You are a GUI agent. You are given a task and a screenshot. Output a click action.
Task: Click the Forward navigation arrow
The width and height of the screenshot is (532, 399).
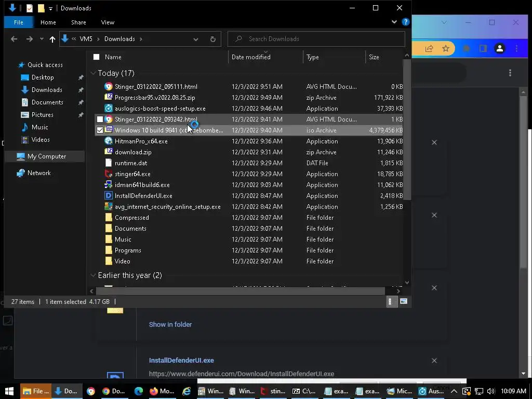pyautogui.click(x=30, y=39)
